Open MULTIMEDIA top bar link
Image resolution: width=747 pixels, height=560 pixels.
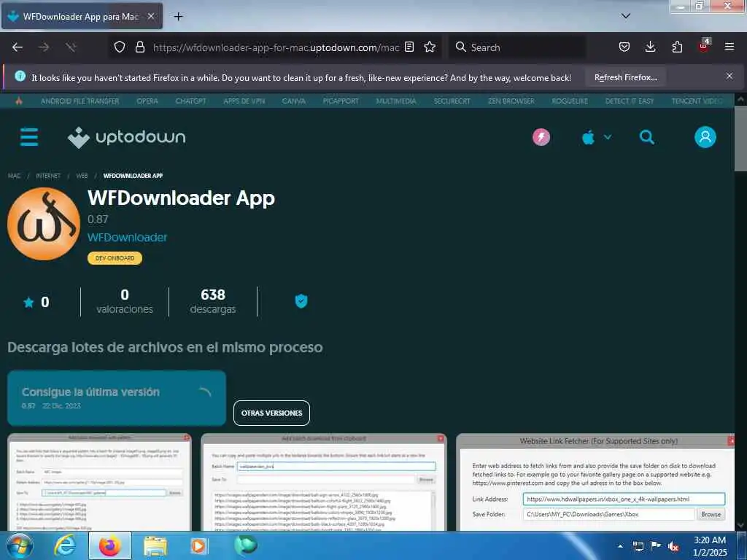pos(396,101)
